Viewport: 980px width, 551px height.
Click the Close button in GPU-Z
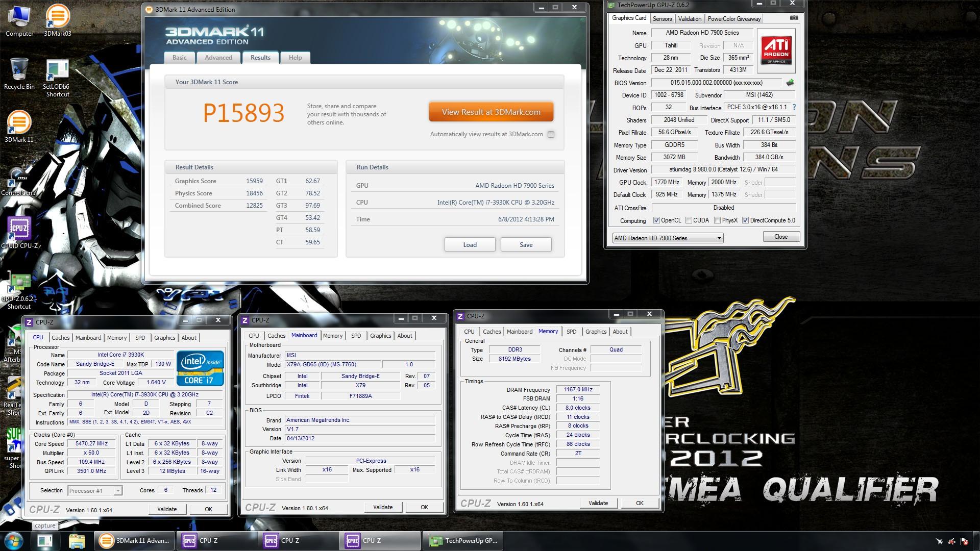781,237
